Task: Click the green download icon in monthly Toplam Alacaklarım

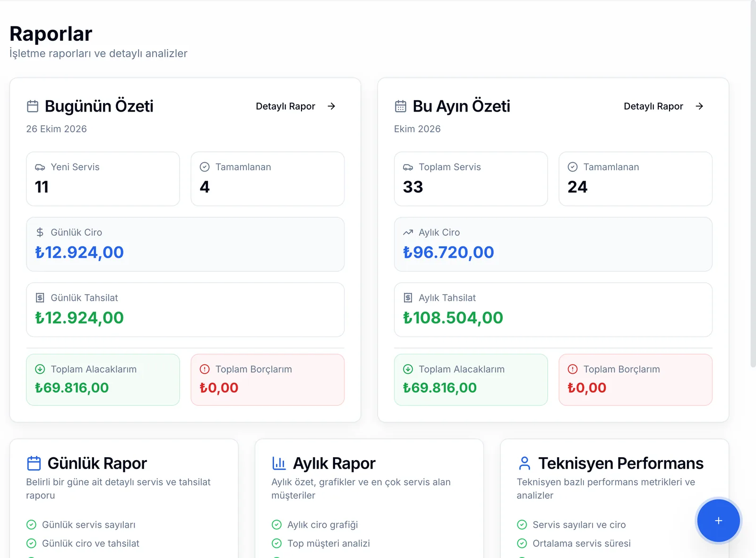Action: (x=408, y=369)
